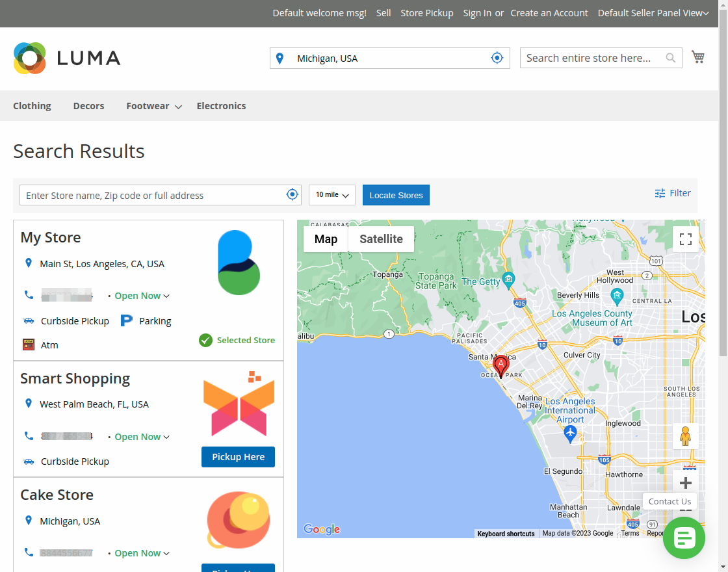Click Locate Stores button
Viewport: 728px width, 572px height.
(396, 195)
